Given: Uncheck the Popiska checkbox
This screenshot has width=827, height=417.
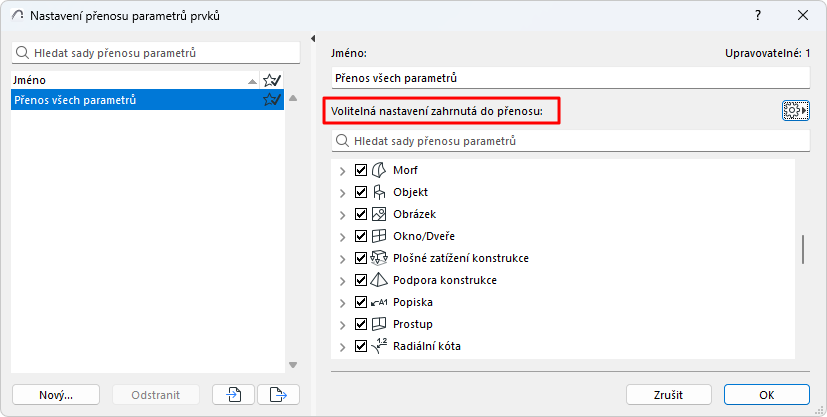Looking at the screenshot, I should (x=361, y=302).
